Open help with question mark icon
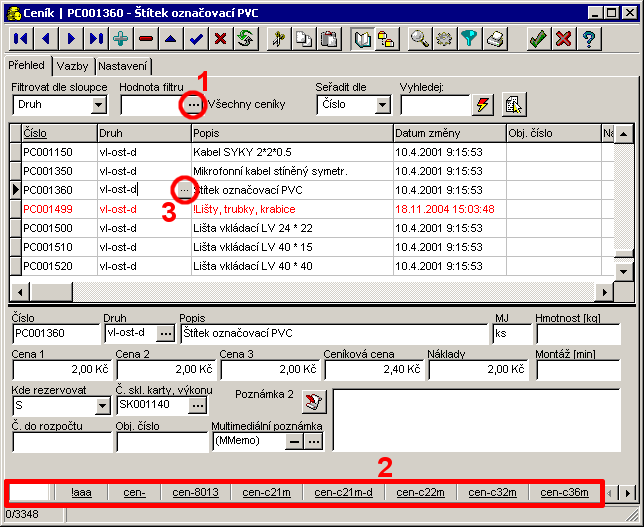 click(590, 39)
